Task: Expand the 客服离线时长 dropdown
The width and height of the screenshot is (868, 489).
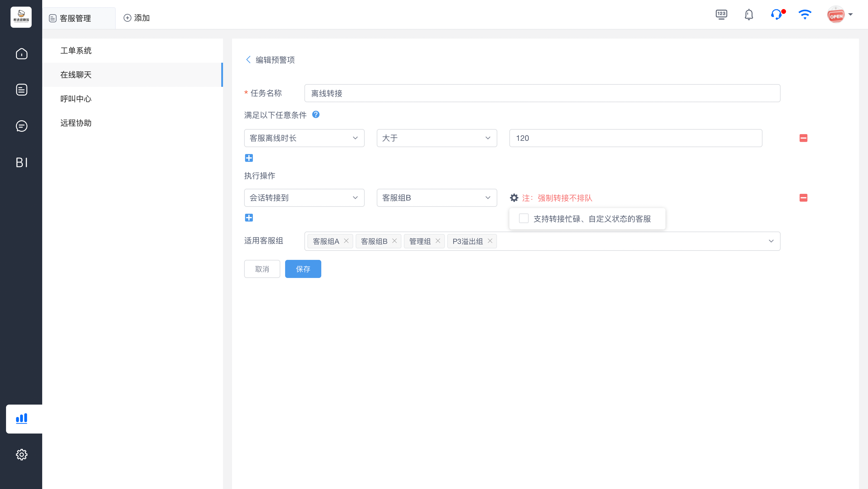Action: point(304,138)
